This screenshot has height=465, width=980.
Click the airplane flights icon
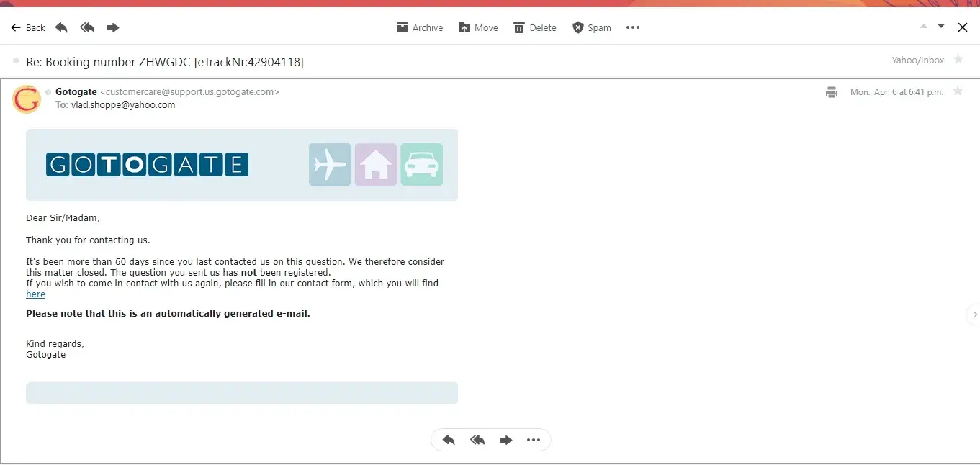click(330, 165)
